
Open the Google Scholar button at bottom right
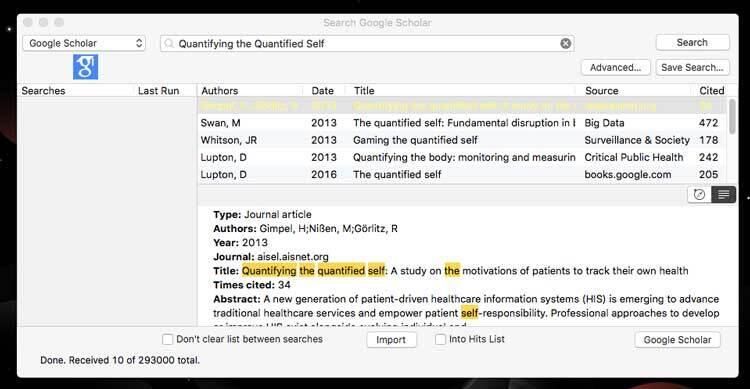coord(677,340)
